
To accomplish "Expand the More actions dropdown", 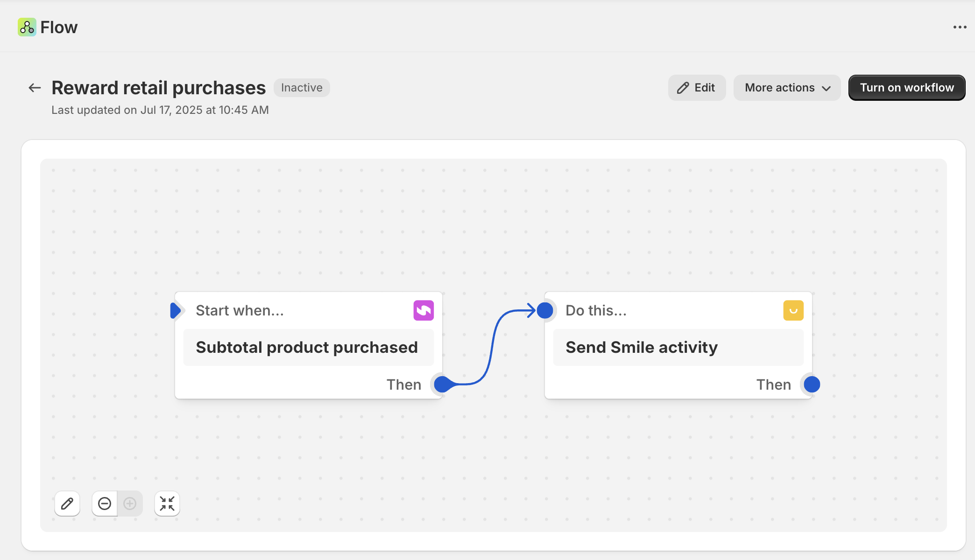I will tap(786, 88).
